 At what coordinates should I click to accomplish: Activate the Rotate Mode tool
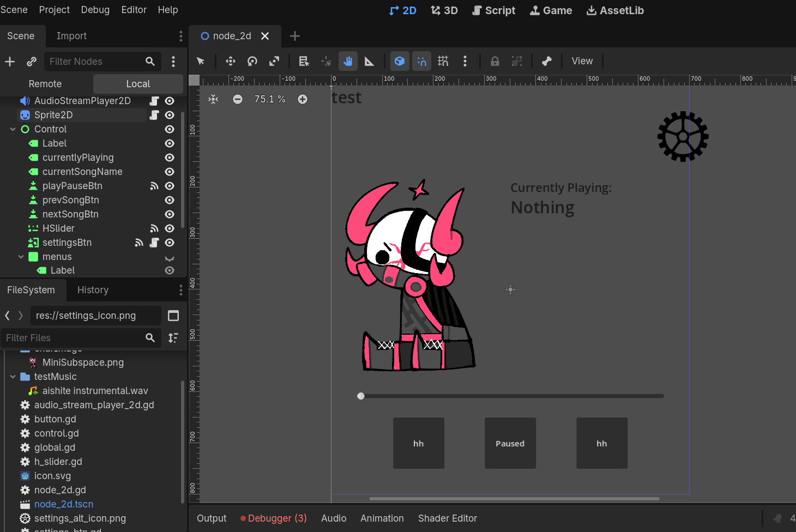pos(252,61)
